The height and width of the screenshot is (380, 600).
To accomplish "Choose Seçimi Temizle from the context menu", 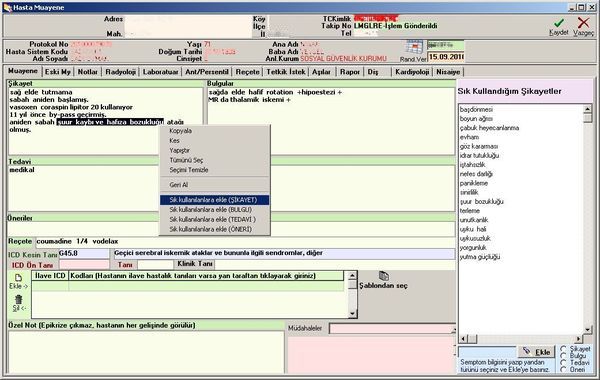I will coord(214,170).
